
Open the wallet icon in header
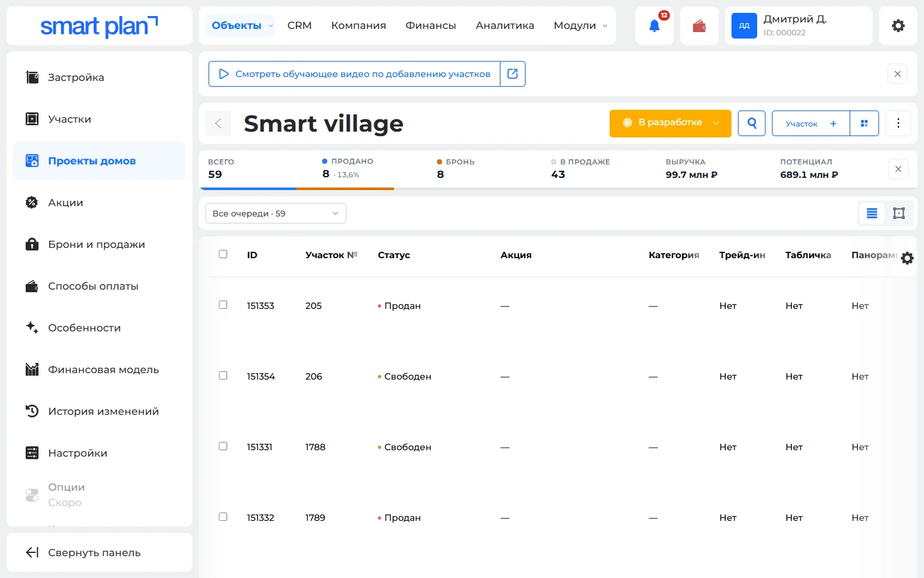point(699,26)
